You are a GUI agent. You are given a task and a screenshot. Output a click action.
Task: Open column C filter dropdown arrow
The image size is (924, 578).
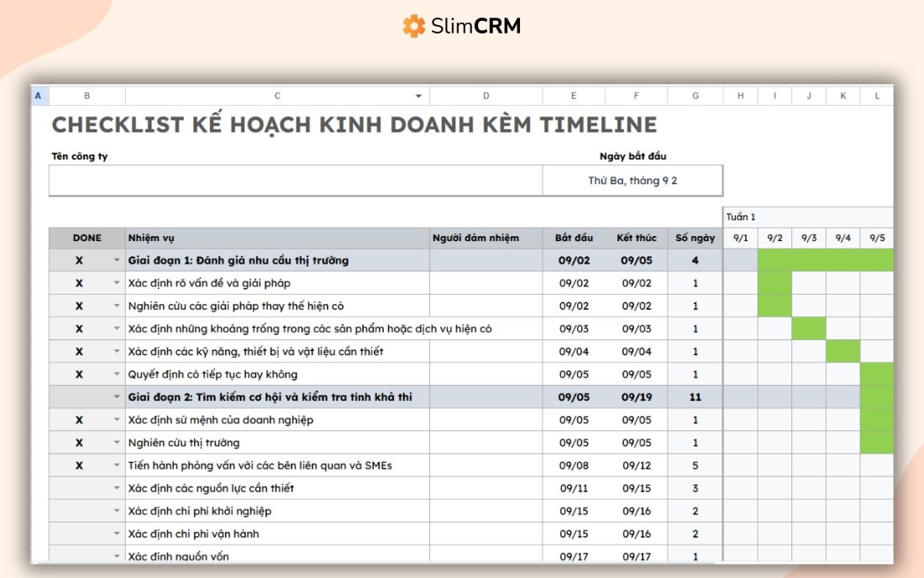(x=418, y=96)
